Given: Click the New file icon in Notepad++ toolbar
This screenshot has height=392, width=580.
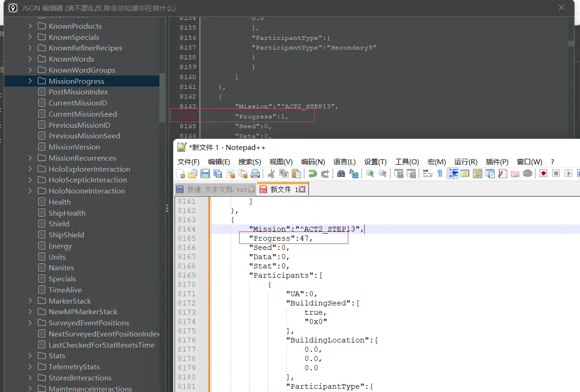Looking at the screenshot, I should pyautogui.click(x=181, y=174).
